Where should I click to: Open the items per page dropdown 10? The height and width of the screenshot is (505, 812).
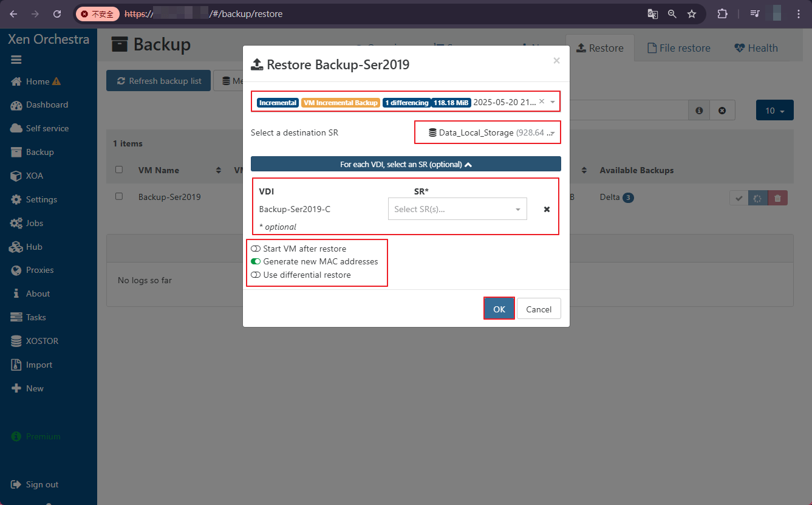click(x=775, y=111)
